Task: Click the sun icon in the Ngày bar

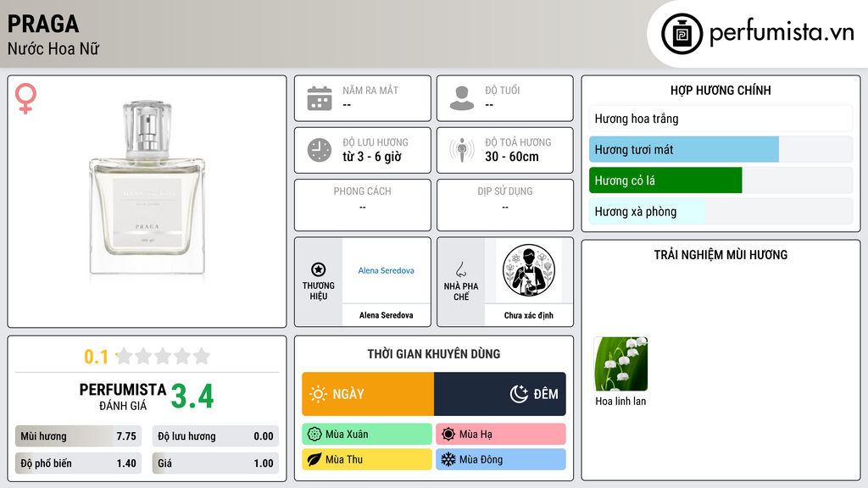Action: 318,394
